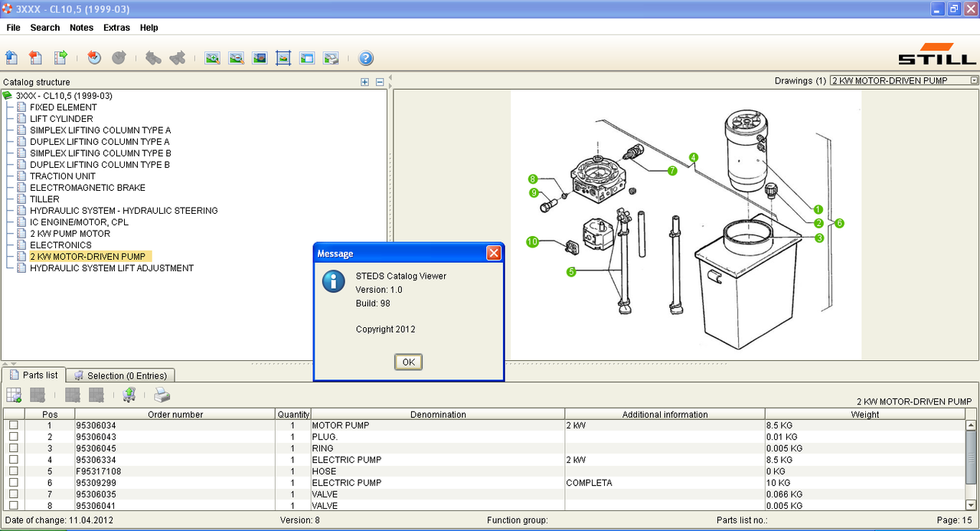Image resolution: width=980 pixels, height=531 pixels.
Task: Click the shopping cart icon with green arrow
Action: 129,395
